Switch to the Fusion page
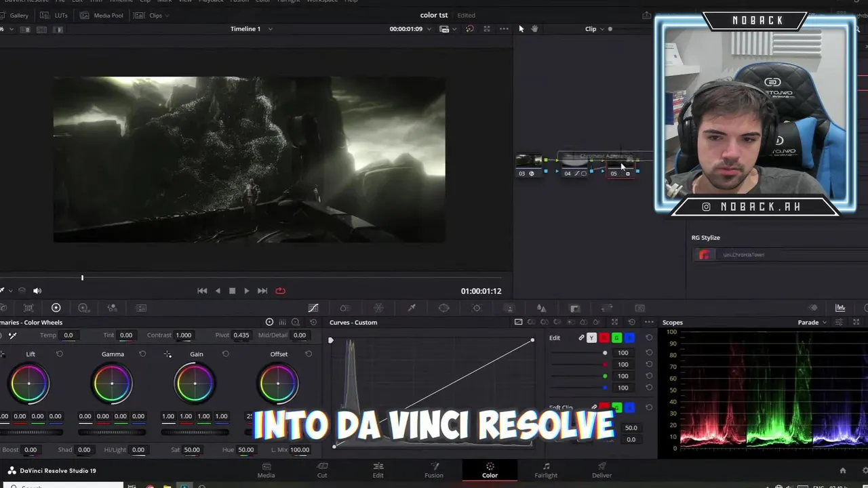The image size is (868, 488). (434, 470)
